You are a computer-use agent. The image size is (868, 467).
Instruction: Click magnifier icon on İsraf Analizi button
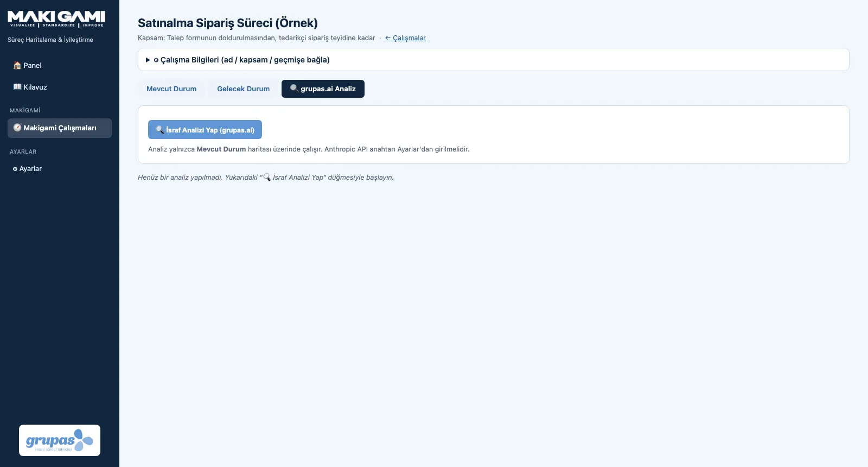tap(160, 130)
